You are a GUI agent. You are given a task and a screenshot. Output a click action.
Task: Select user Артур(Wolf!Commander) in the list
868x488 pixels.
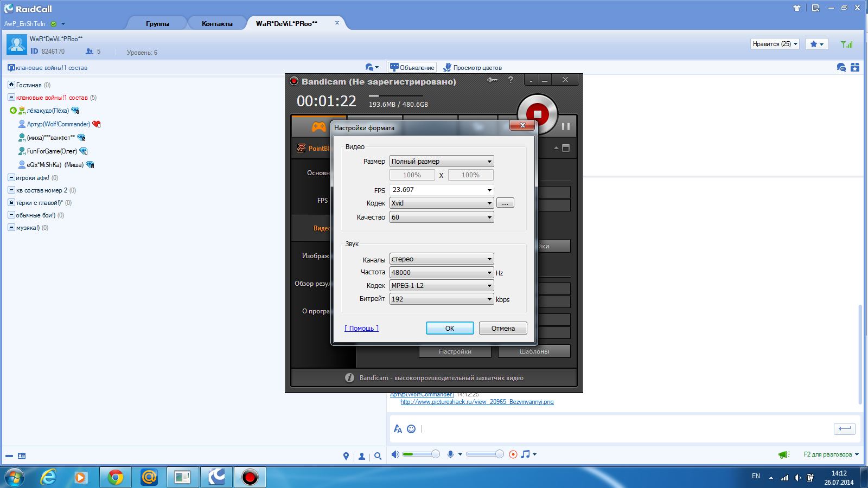pos(58,124)
